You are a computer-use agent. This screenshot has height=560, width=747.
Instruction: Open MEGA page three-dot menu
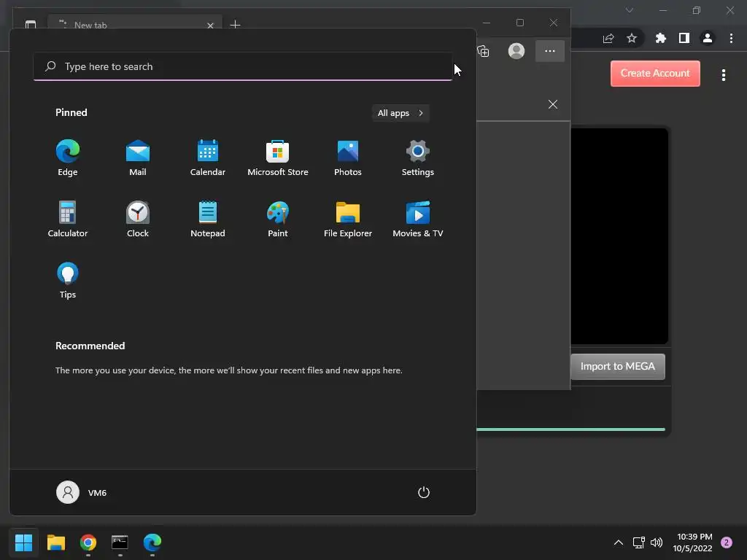724,75
